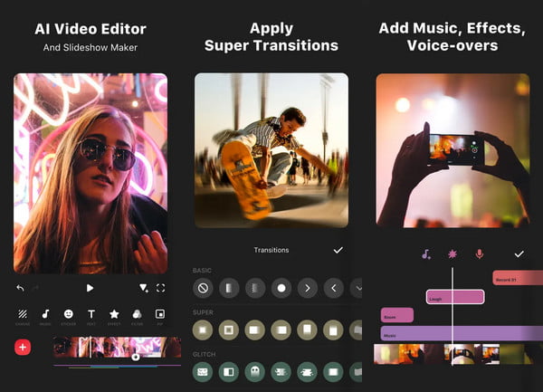Tap the round plus marker on the clip strip
The width and height of the screenshot is (543, 392).
136,357
